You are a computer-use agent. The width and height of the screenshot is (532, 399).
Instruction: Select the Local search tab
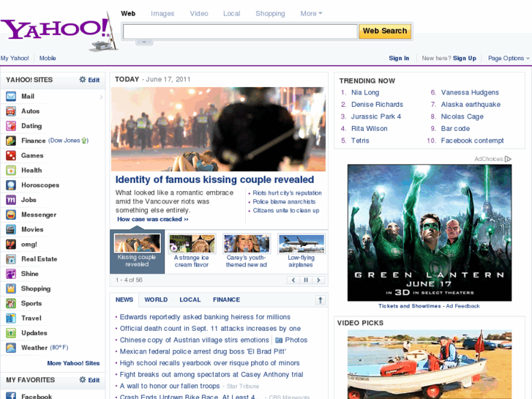232,14
